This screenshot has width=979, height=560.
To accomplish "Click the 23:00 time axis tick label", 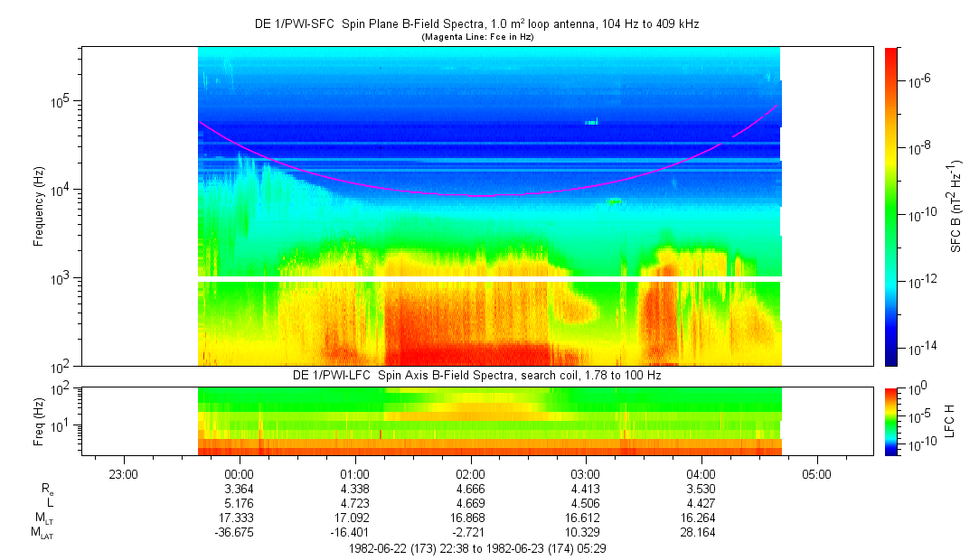I will click(123, 473).
